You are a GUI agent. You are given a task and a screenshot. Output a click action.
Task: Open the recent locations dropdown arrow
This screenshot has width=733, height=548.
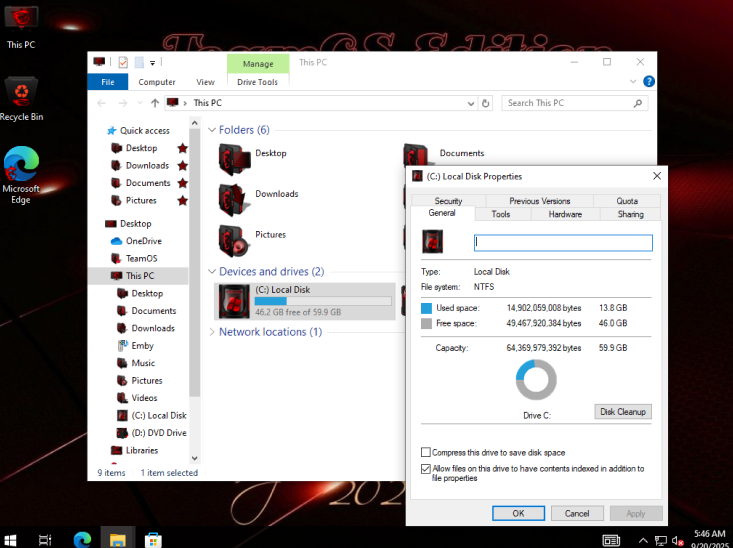[140, 103]
